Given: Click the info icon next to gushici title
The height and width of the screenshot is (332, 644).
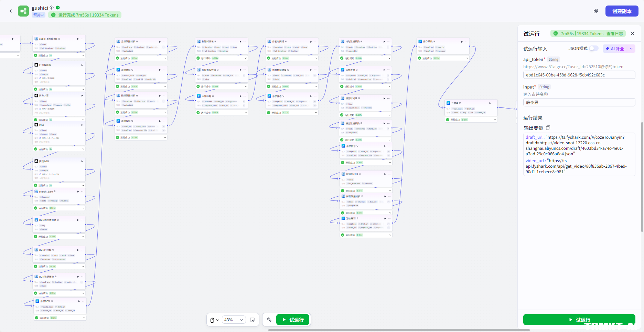Looking at the screenshot, I should [52, 8].
